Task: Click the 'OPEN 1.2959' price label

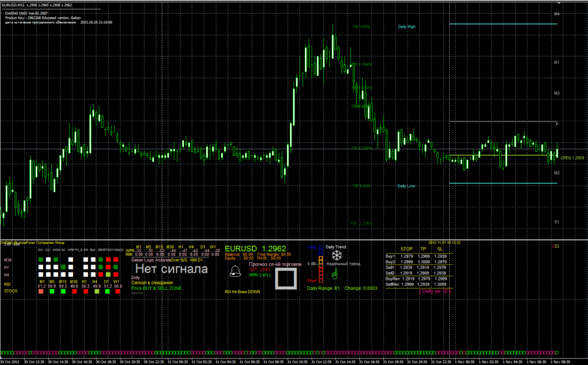Action: tap(572, 158)
